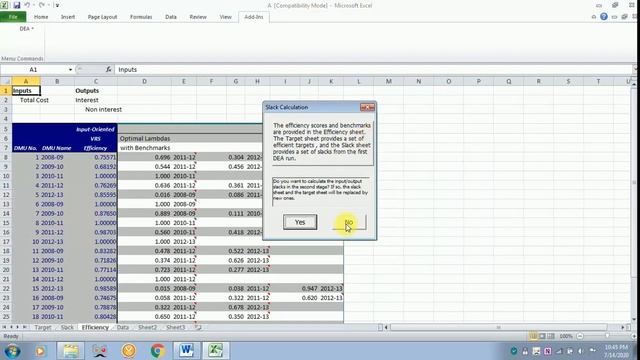Click the first-sheet navigation arrow
This screenshot has width=640, height=360.
(4, 327)
